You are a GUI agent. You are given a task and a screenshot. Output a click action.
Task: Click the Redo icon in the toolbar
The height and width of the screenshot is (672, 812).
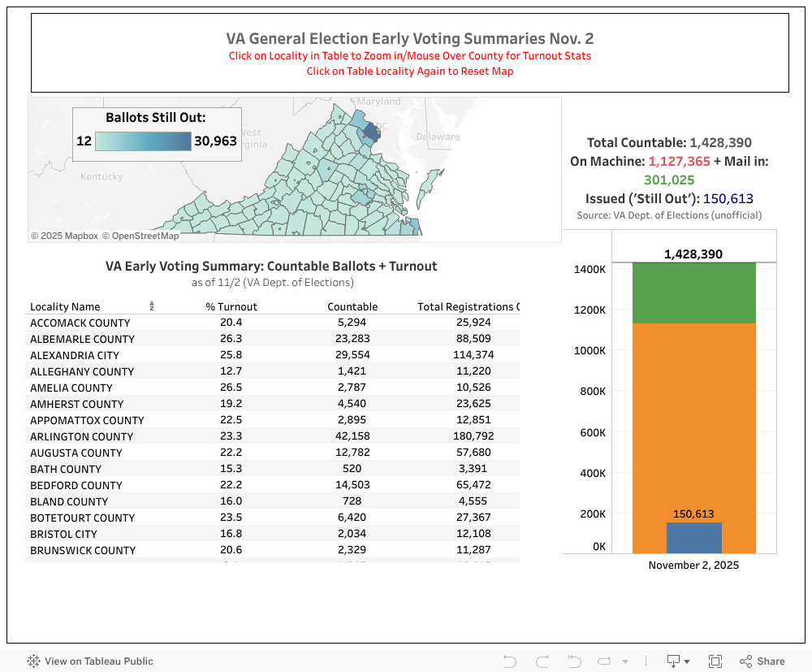[542, 661]
